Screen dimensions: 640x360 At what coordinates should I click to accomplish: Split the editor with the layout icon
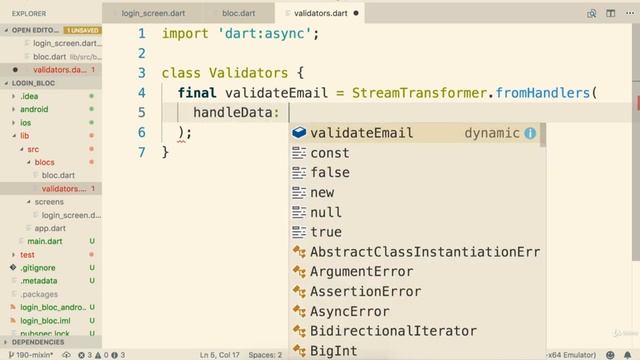[611, 13]
